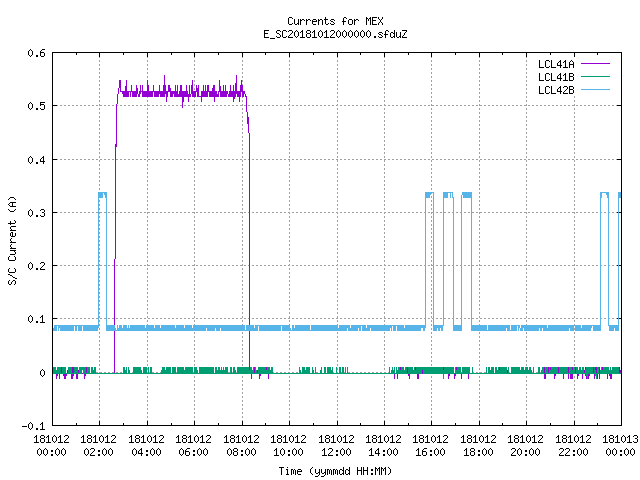Viewport: 640px width, 480px height.
Task: Click the purple line sample beside LCL41A
Action: (595, 64)
